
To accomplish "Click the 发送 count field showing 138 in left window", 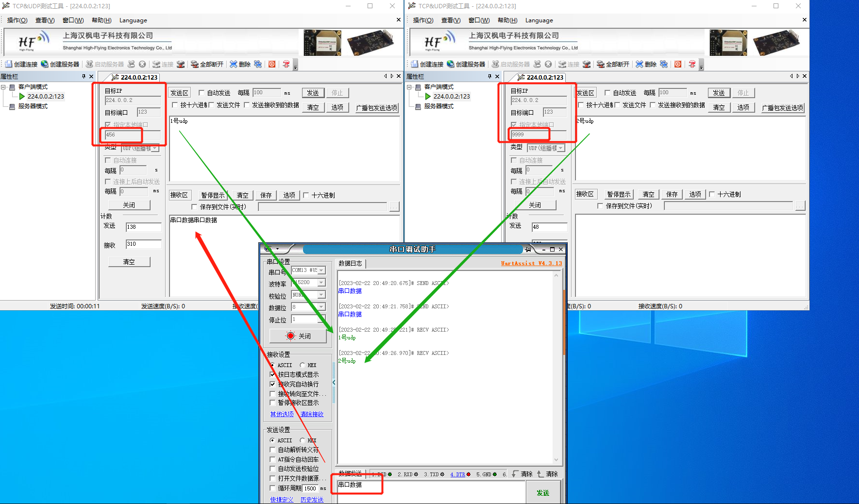I will pos(143,227).
